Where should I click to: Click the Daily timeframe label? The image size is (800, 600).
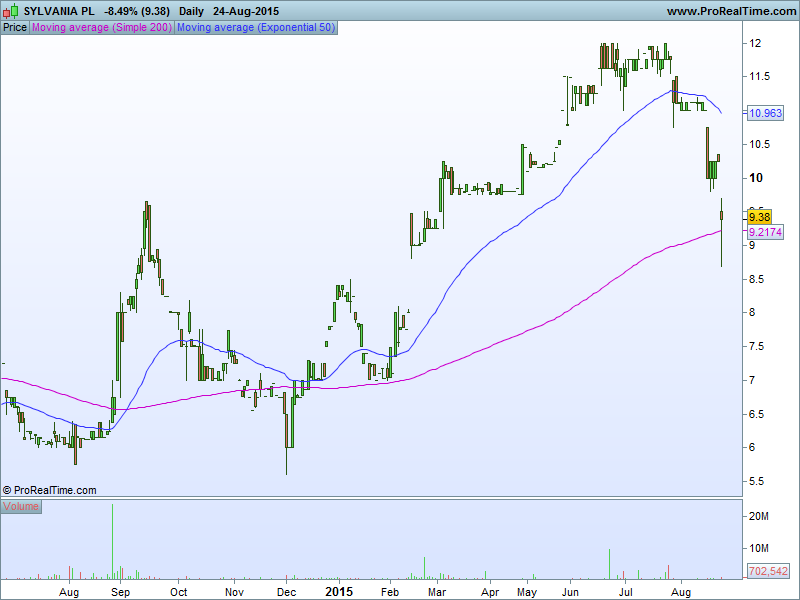pos(192,11)
